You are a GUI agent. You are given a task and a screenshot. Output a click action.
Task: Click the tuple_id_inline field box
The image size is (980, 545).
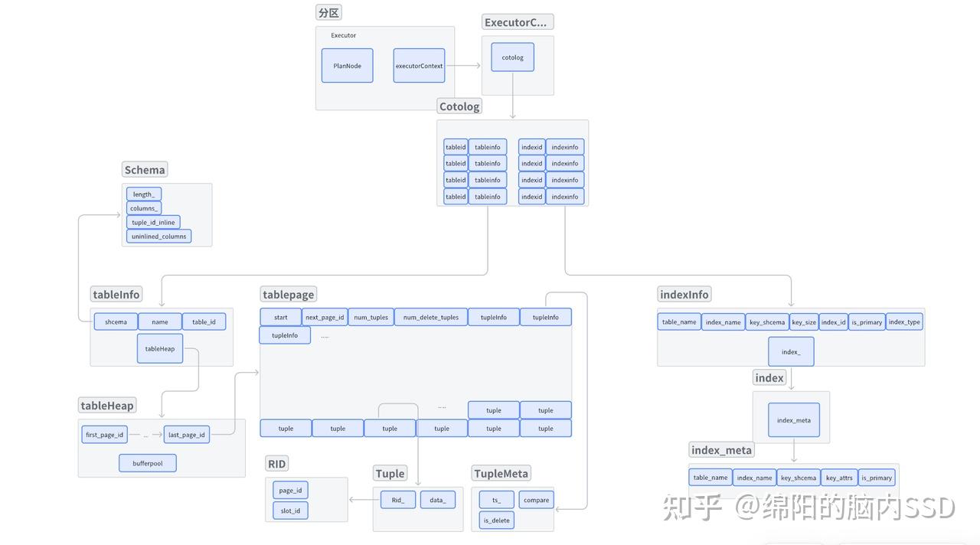[153, 222]
